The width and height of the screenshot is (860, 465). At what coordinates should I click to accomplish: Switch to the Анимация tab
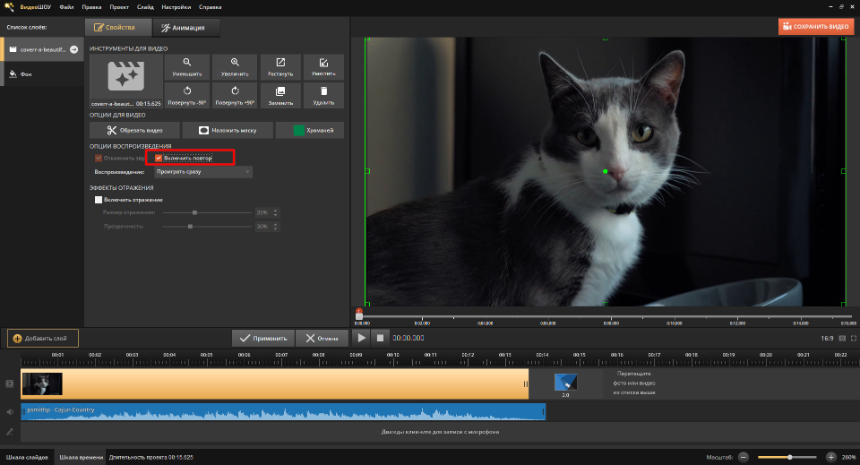(183, 28)
